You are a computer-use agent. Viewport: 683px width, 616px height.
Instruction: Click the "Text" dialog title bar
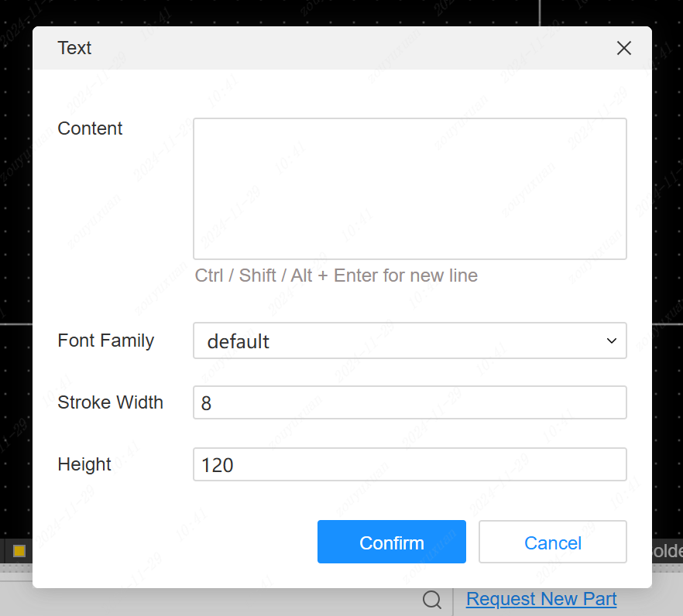310,48
